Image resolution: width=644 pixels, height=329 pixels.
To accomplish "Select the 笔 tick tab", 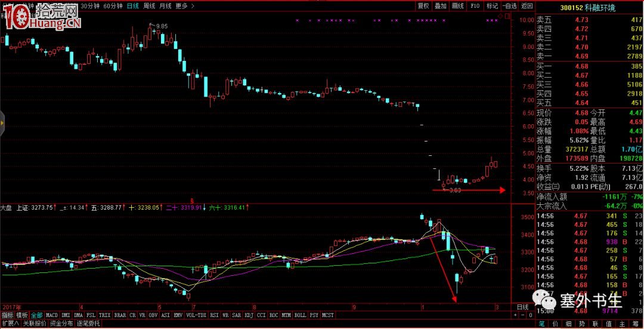I will 542,323.
